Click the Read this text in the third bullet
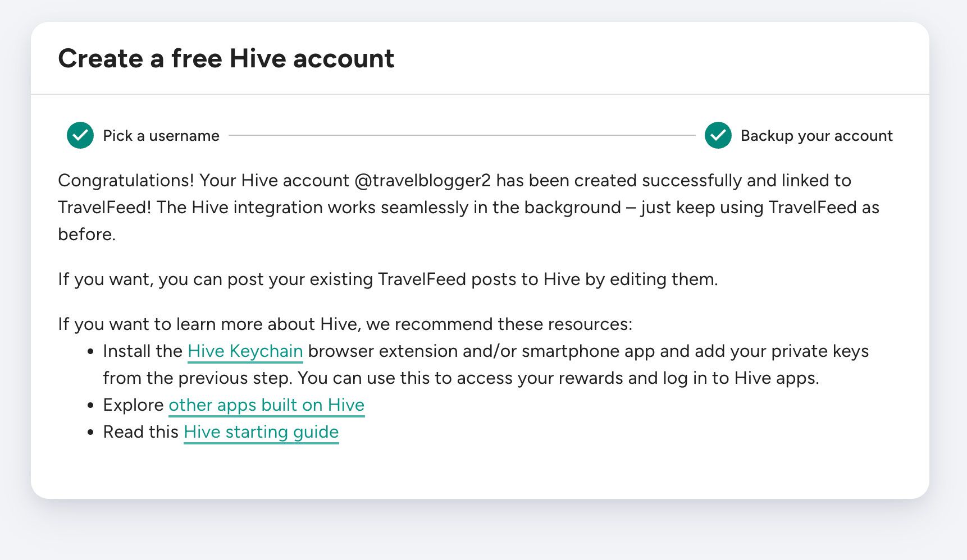 [x=140, y=432]
